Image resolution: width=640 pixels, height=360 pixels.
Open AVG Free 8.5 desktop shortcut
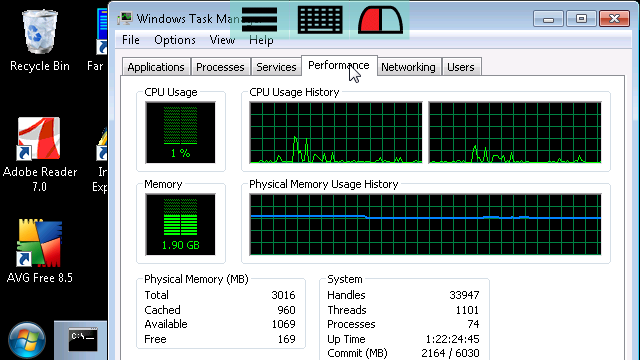[40, 251]
